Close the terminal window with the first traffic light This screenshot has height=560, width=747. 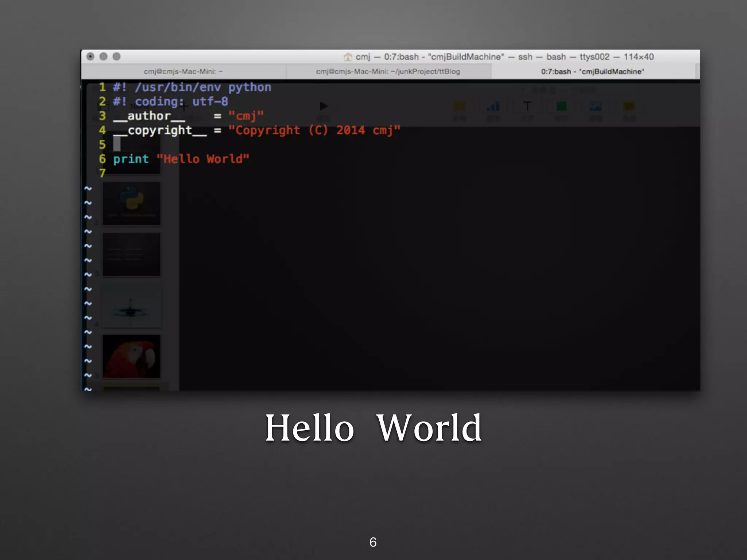(90, 57)
